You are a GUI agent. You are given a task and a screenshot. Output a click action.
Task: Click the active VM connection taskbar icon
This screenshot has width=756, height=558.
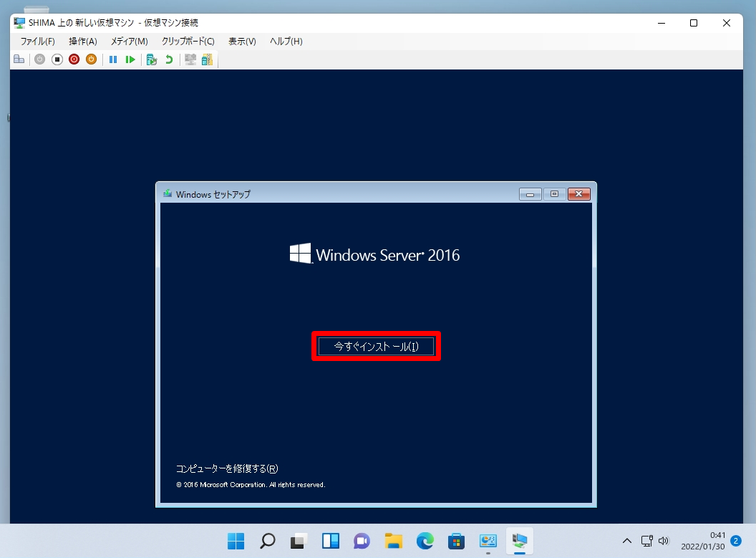point(520,541)
